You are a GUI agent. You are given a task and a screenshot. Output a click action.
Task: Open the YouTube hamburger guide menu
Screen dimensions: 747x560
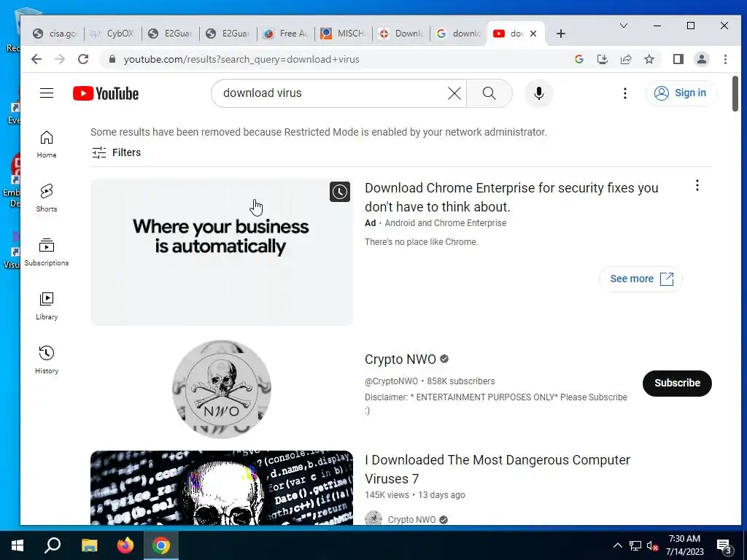coord(47,93)
